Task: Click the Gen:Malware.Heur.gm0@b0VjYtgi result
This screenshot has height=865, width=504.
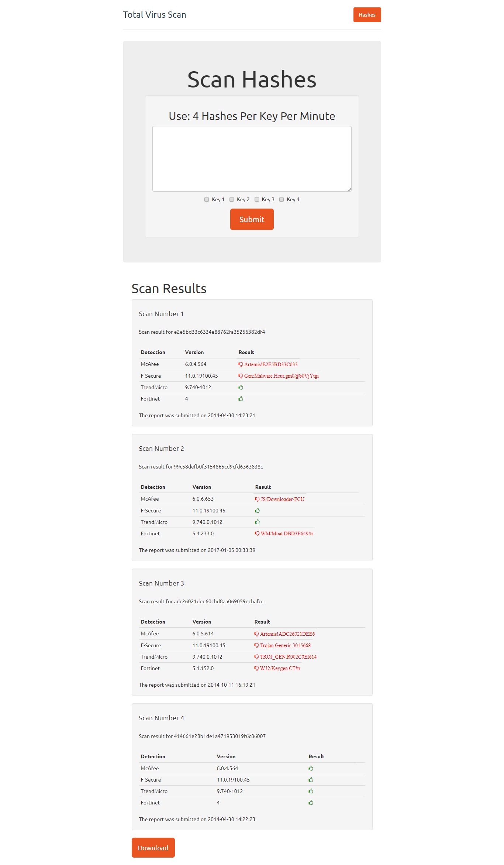Action: tap(282, 376)
